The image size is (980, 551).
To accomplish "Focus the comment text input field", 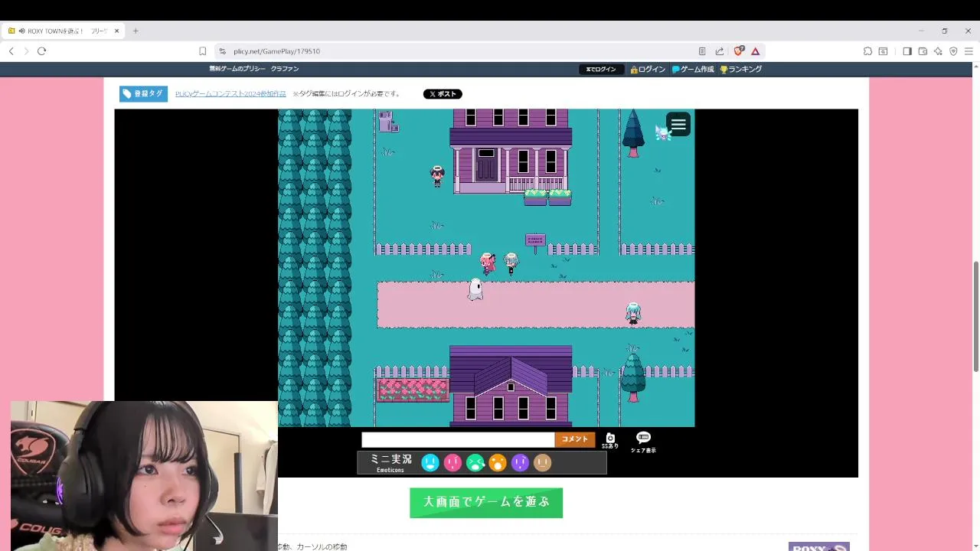I will pyautogui.click(x=458, y=440).
